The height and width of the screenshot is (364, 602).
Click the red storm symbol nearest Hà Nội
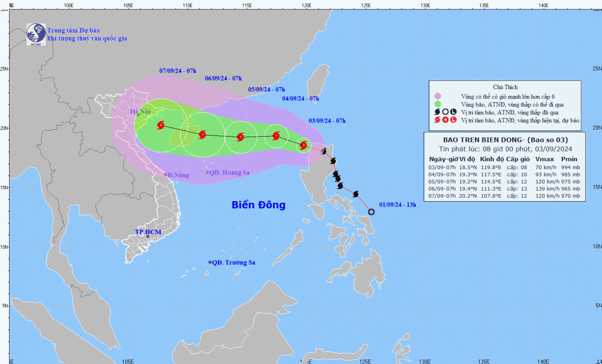tap(161, 125)
